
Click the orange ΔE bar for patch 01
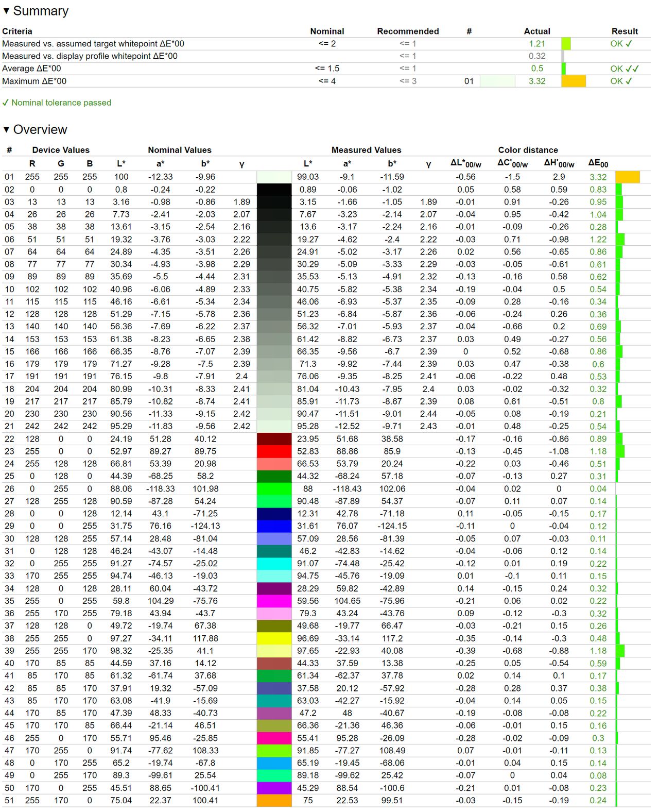628,177
